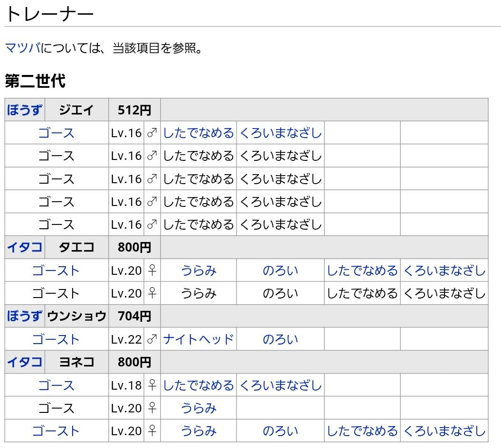Click the blue ゴース link under ジエイ

56,133
